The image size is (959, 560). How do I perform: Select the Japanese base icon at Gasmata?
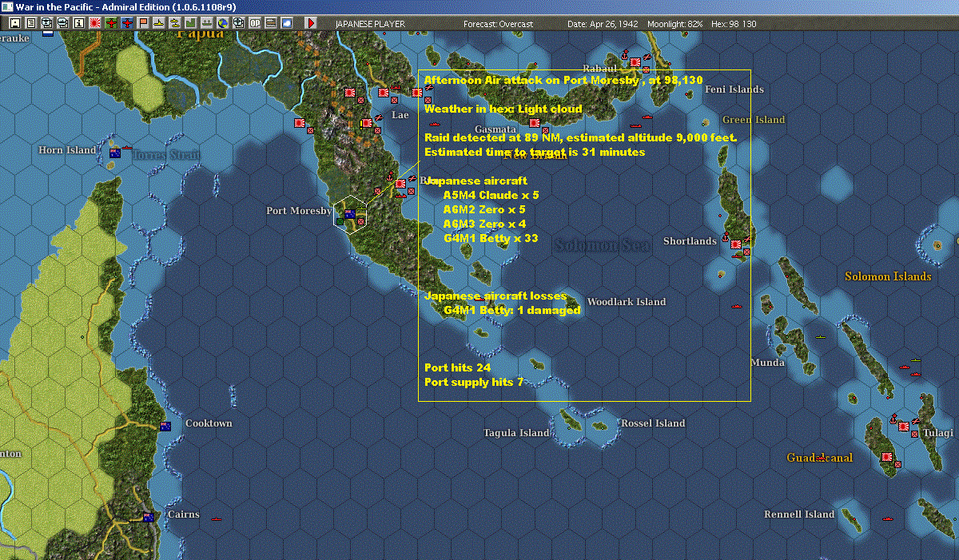(x=534, y=123)
